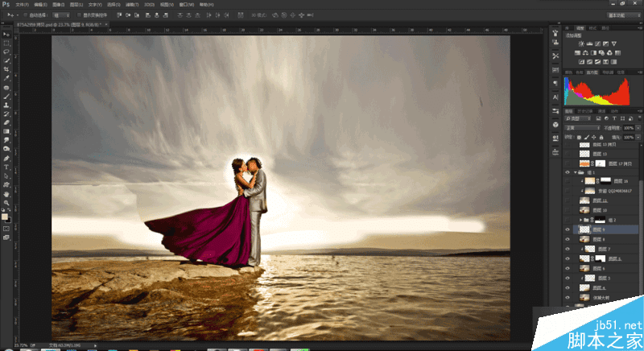Image resolution: width=644 pixels, height=351 pixels.
Task: Click the lock all icon
Action: pyautogui.click(x=601, y=137)
